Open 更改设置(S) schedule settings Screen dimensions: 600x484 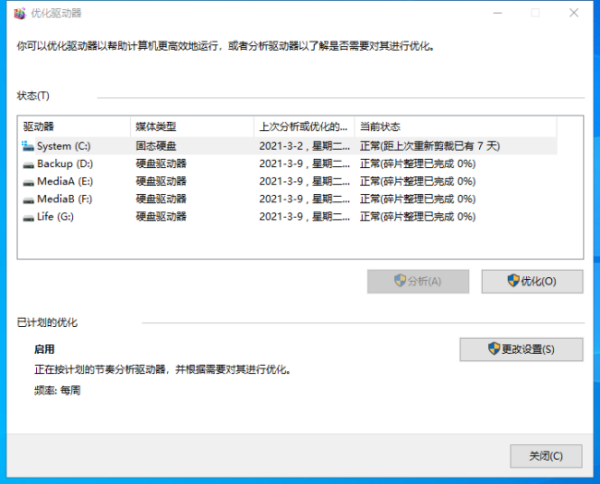521,349
